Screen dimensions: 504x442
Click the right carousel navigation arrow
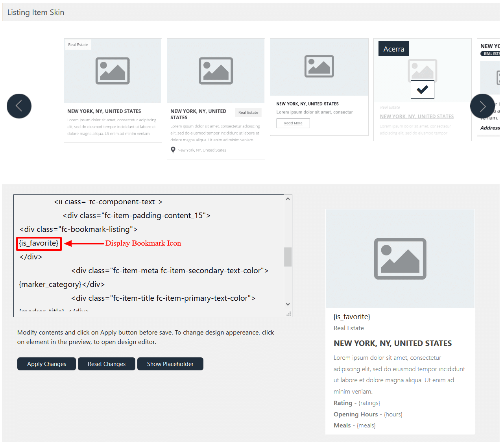point(482,106)
